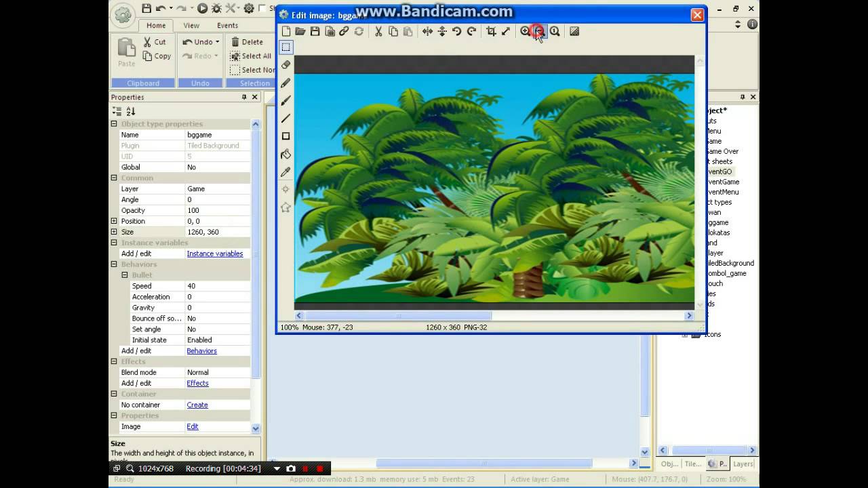Select the Color picker eyedropper tool
This screenshot has height=488, width=868.
pos(286,172)
